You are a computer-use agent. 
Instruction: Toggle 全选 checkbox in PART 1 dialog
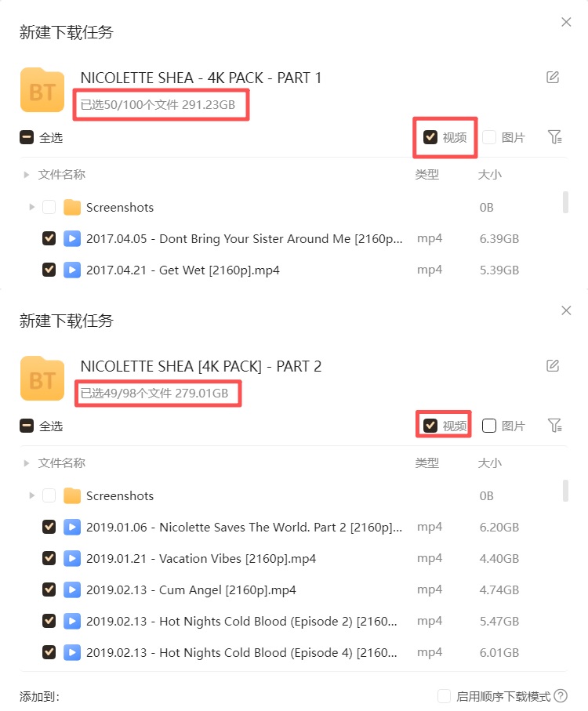pyautogui.click(x=27, y=137)
